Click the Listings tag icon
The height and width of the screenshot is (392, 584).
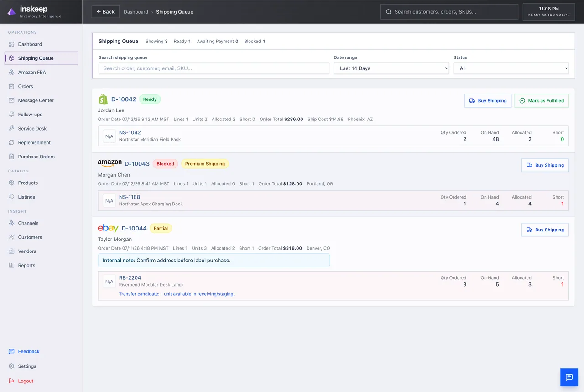pos(11,197)
